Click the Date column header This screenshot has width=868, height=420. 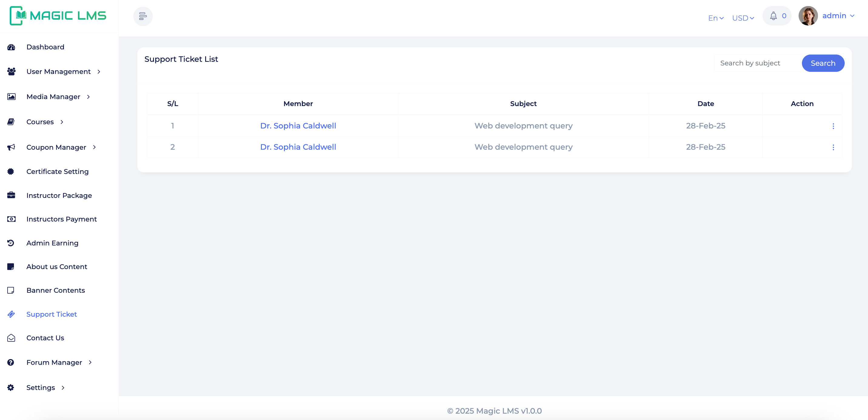click(x=706, y=104)
